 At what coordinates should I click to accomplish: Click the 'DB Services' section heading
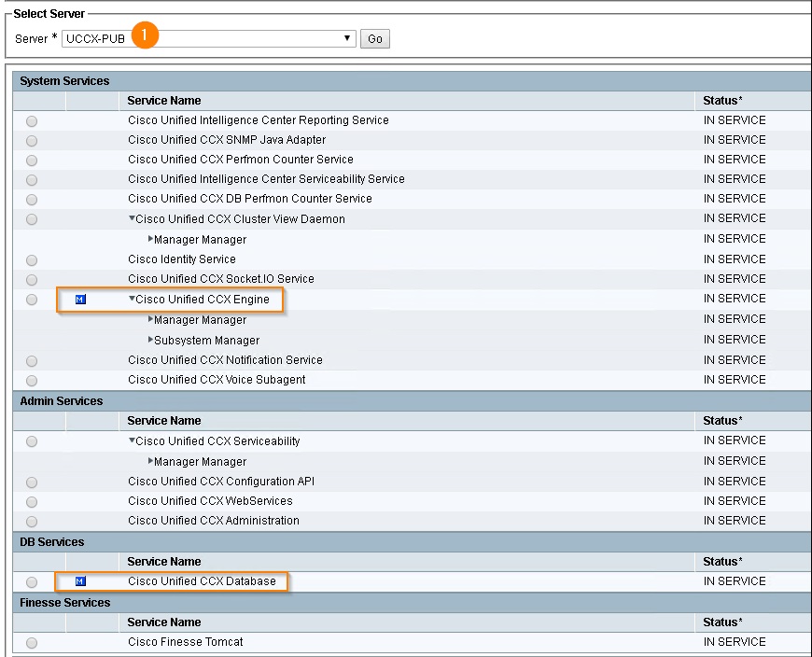click(51, 542)
